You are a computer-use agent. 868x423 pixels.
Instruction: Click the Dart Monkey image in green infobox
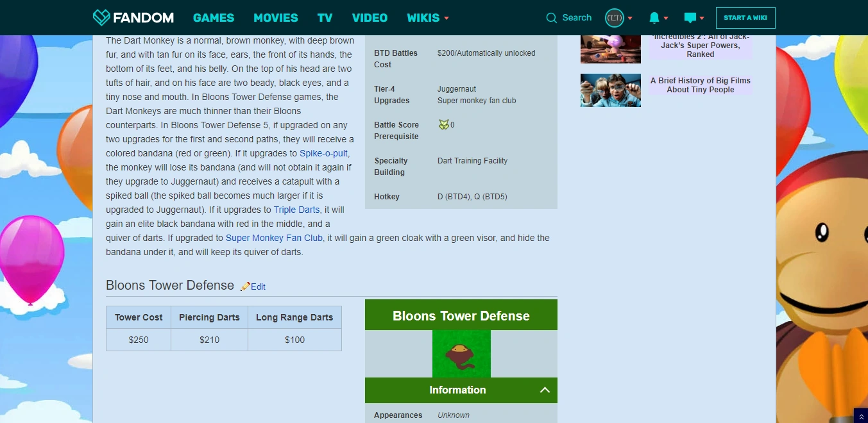click(461, 354)
